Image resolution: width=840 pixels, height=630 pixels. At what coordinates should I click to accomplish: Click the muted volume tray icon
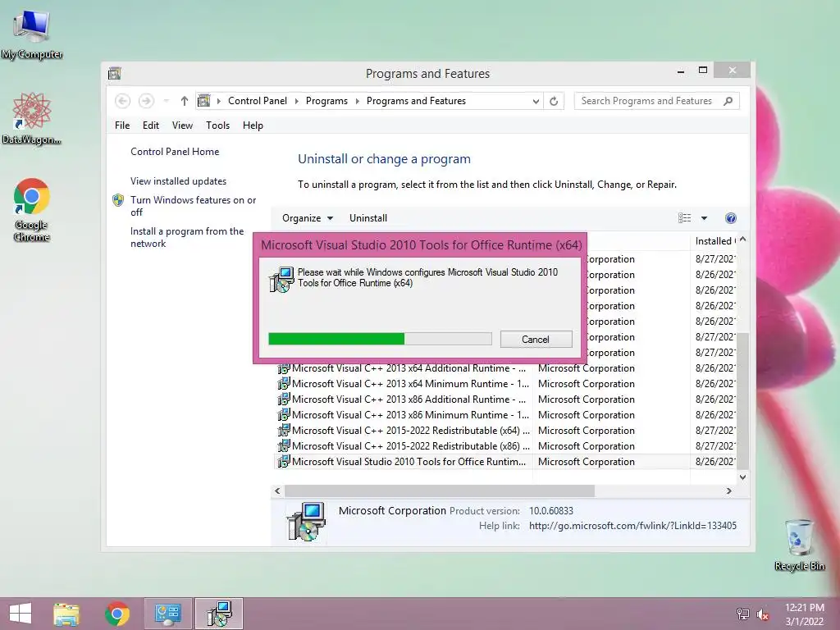pos(763,614)
